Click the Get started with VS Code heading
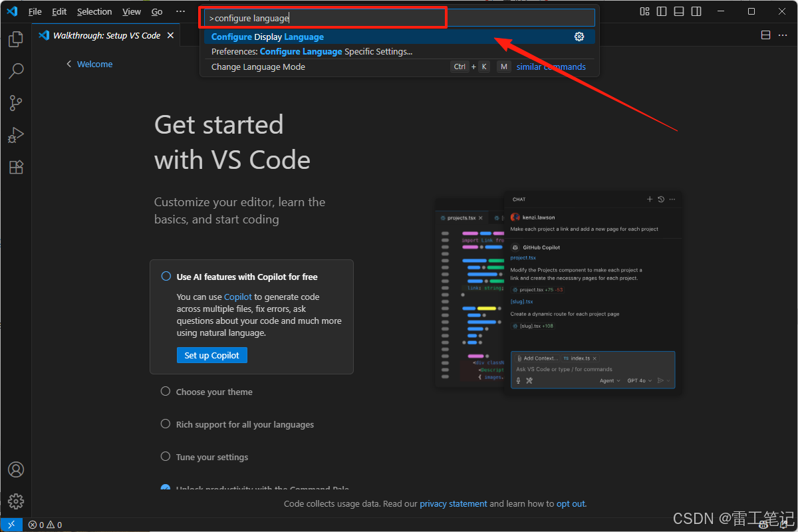This screenshot has height=532, width=798. pyautogui.click(x=232, y=142)
